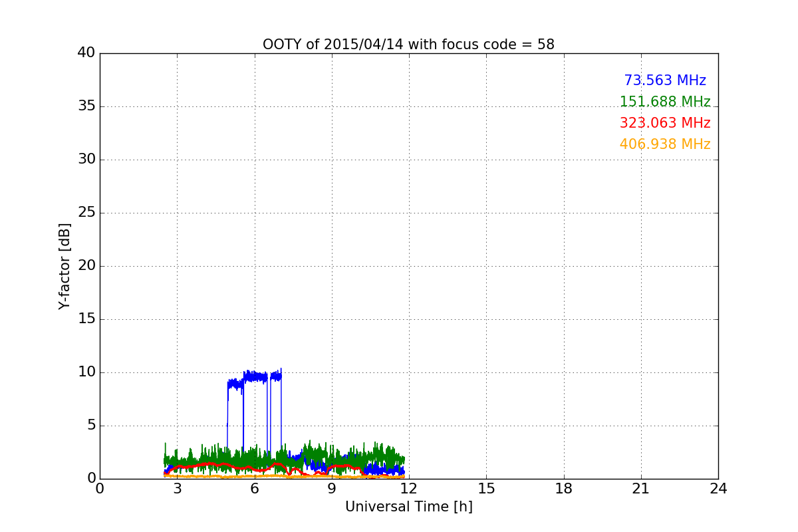Click the y-axis tick label 20
Screen dimensions: 798x532
click(x=86, y=265)
